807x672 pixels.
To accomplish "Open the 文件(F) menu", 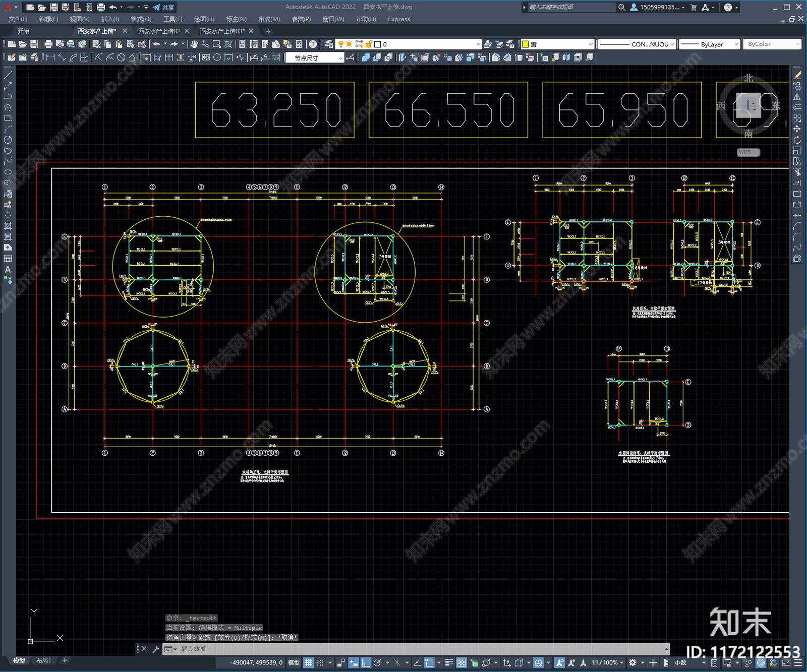I will click(x=18, y=19).
